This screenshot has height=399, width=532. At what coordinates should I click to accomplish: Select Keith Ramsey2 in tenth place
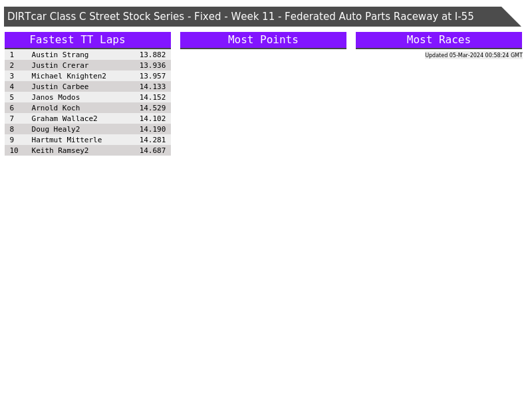pyautogui.click(x=60, y=151)
